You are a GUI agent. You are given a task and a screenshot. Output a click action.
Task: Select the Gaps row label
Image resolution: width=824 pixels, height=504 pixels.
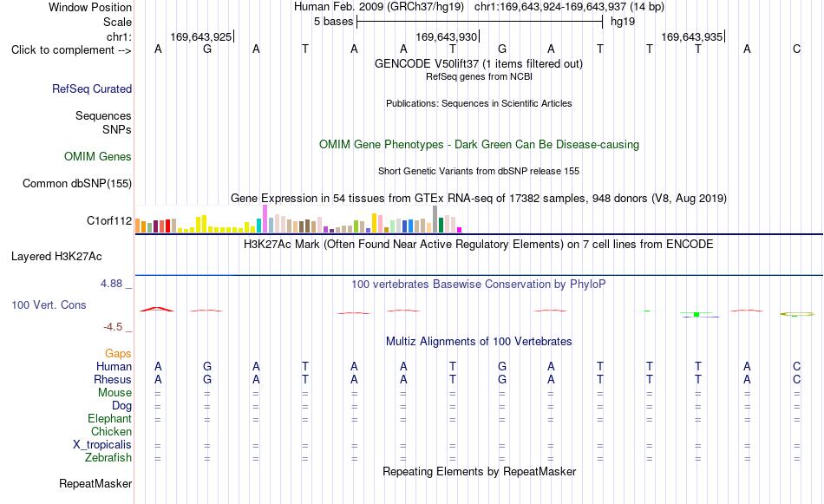[118, 354]
